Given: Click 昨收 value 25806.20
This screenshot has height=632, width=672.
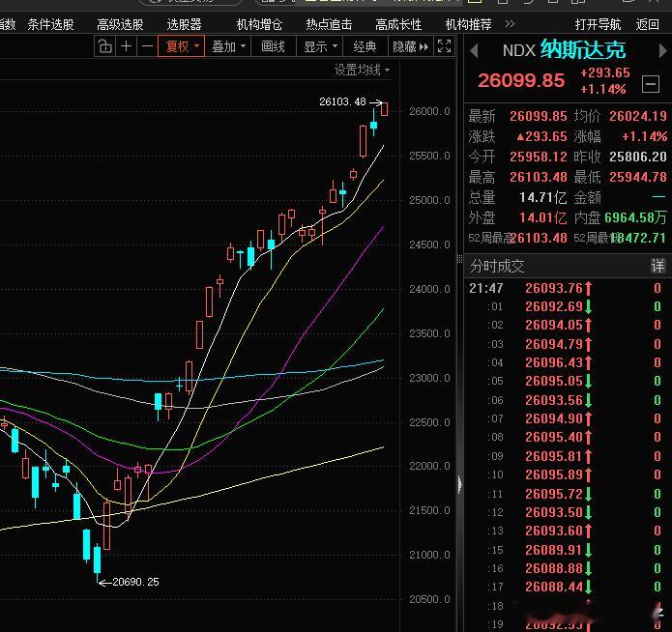Looking at the screenshot, I should pos(638,157).
